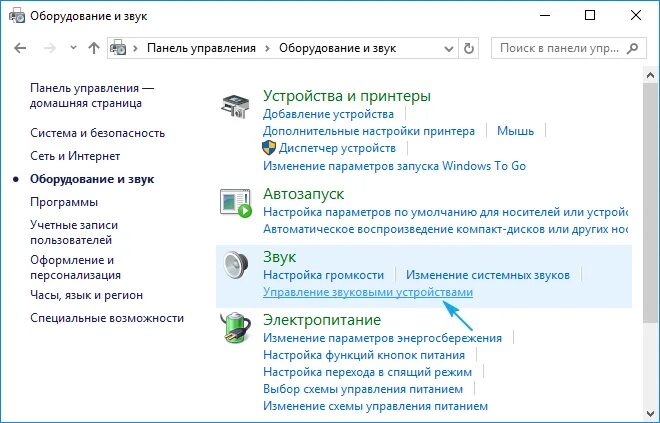Open the Устройства и принтеры icon
The height and width of the screenshot is (423, 660).
click(x=235, y=106)
